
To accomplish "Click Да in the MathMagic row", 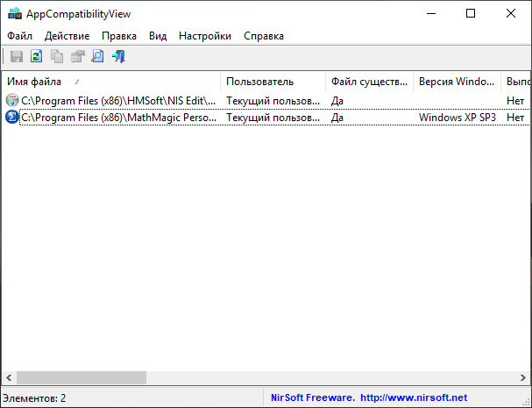I will [337, 118].
